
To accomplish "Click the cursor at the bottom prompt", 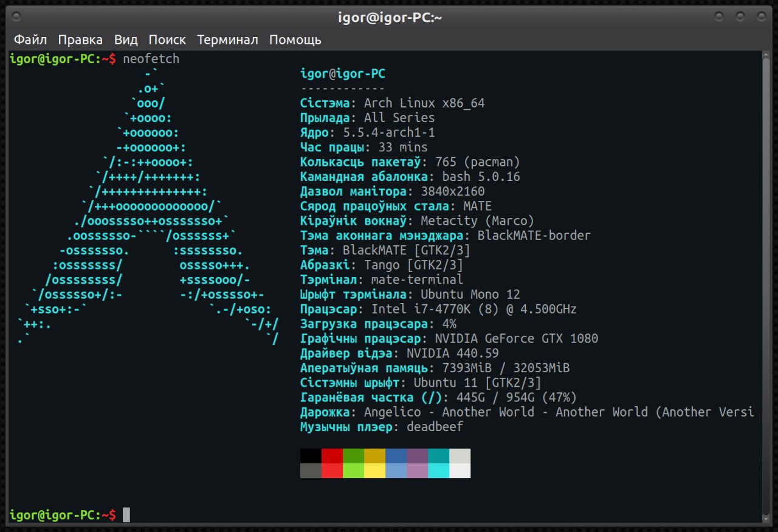I will click(126, 515).
